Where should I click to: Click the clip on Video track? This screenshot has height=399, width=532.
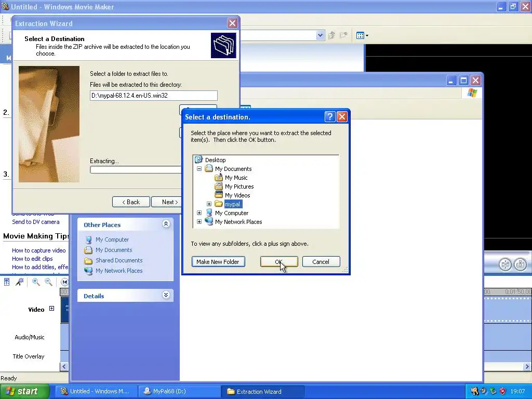click(65, 310)
